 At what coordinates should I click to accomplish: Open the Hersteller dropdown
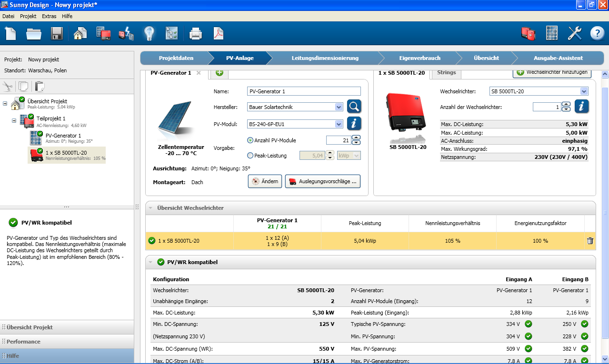point(339,107)
